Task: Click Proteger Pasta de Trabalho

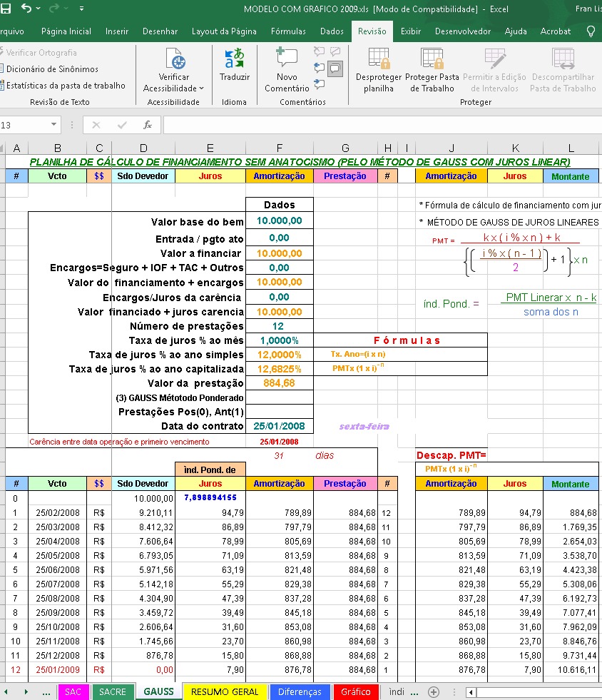Action: coord(432,63)
